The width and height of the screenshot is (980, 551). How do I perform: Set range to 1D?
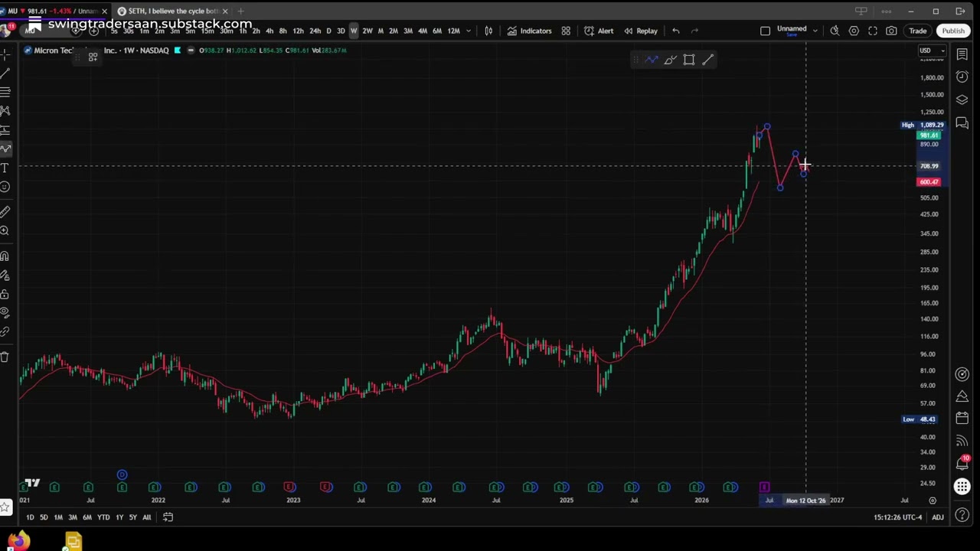point(30,517)
